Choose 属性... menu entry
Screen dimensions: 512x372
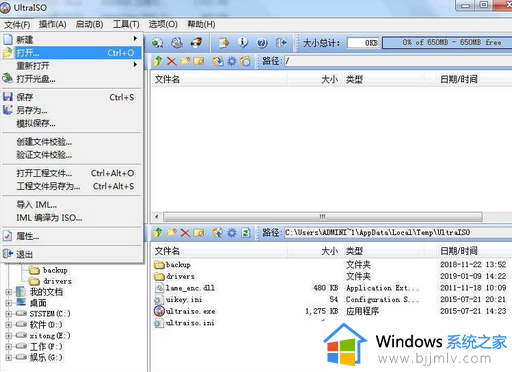pyautogui.click(x=72, y=236)
